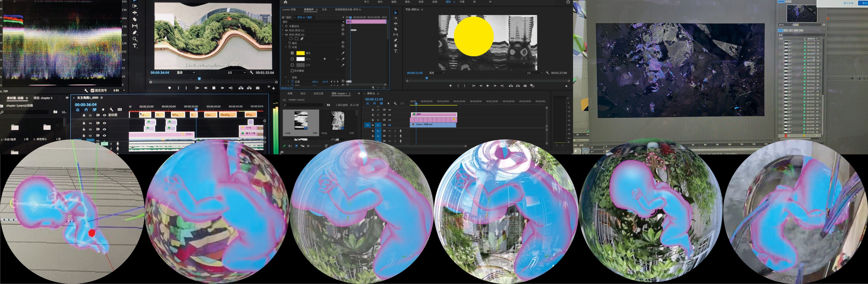Toggle the 固定信号 checkbox
The width and height of the screenshot is (868, 284).
click(92, 90)
